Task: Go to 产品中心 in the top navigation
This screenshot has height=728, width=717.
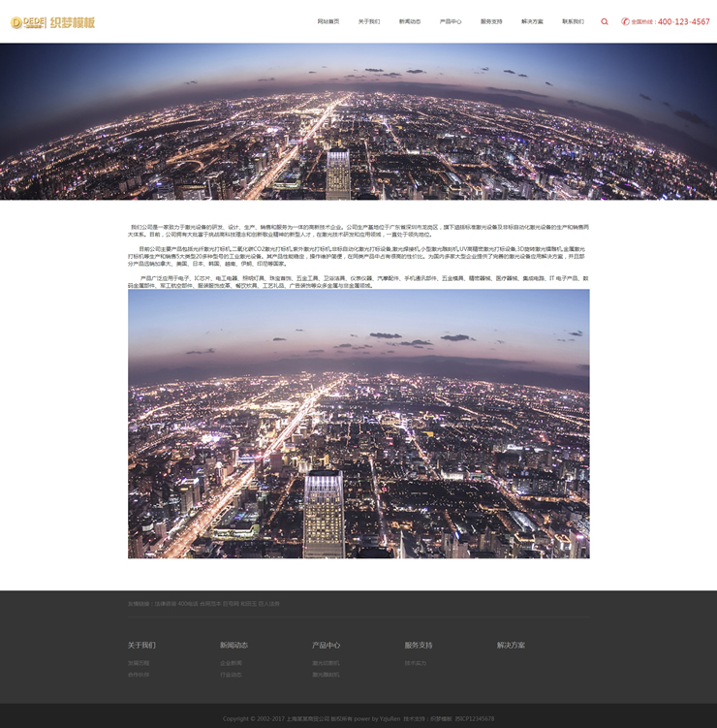Action: point(451,21)
